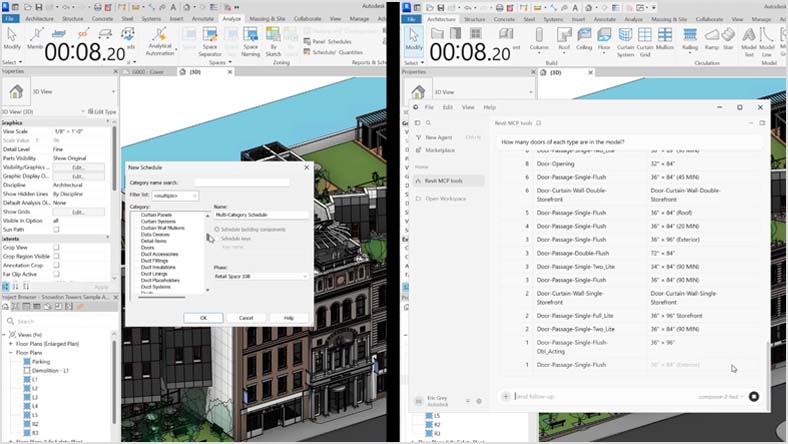788x444 pixels.
Task: Select the Mullion tool
Action: (x=665, y=39)
